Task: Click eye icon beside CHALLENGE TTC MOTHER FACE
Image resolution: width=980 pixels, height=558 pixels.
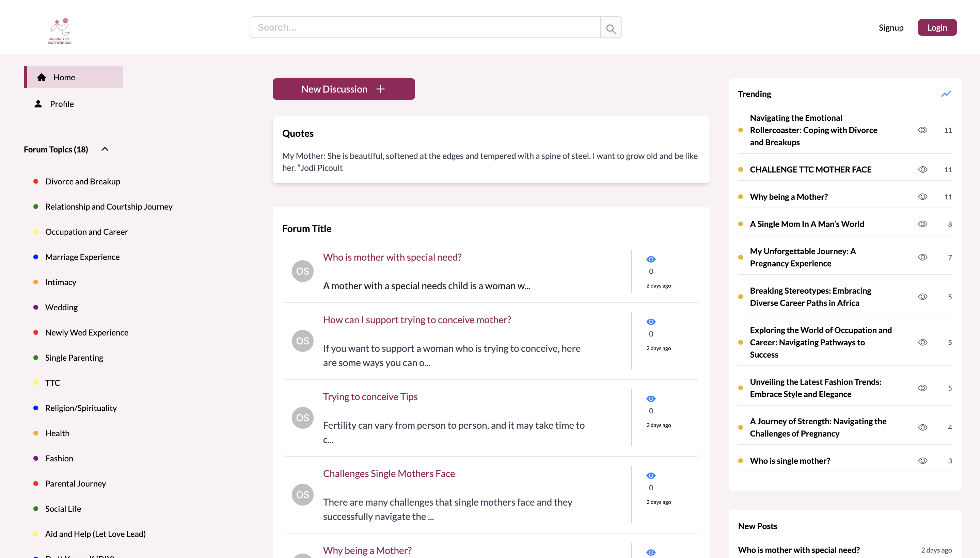Action: pyautogui.click(x=922, y=169)
